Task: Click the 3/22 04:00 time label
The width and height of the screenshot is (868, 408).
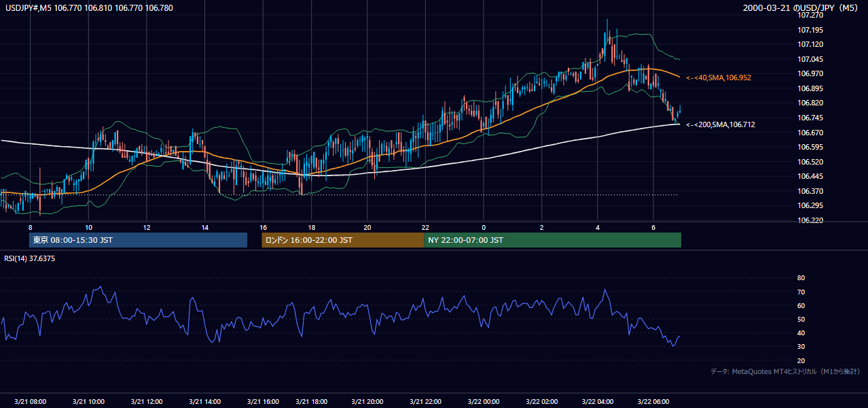Action: (598, 402)
